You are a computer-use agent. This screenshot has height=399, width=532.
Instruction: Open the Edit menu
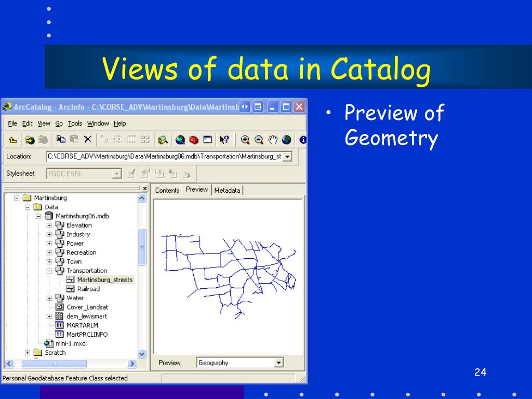coord(28,124)
